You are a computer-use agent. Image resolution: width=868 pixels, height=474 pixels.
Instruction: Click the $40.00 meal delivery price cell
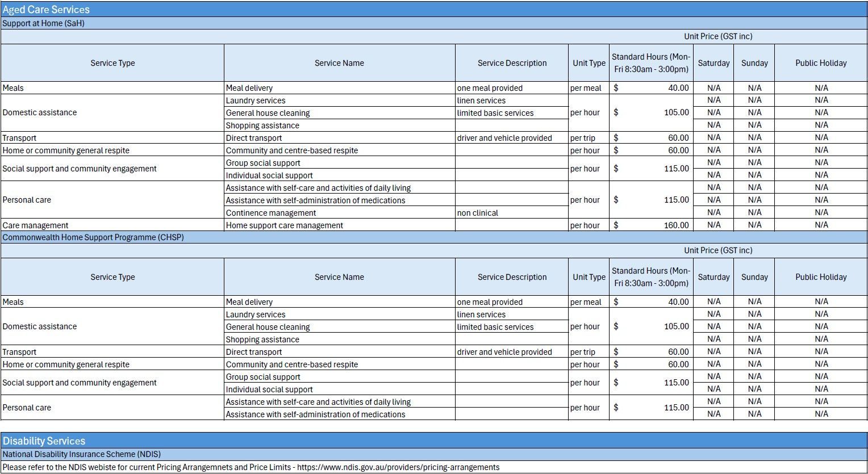pos(650,87)
